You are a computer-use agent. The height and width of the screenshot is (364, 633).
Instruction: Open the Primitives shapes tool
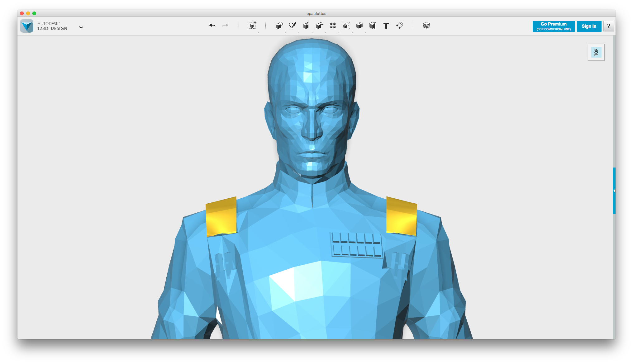tap(279, 26)
